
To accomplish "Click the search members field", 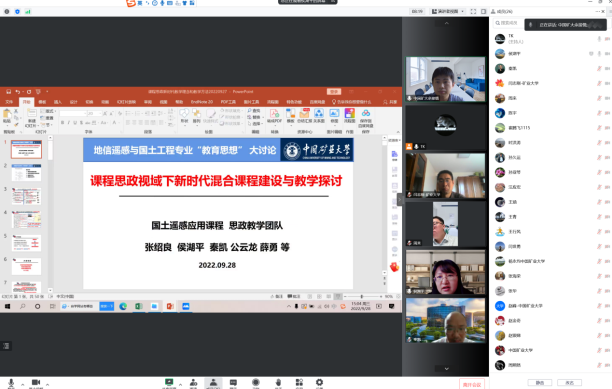I will [507, 23].
